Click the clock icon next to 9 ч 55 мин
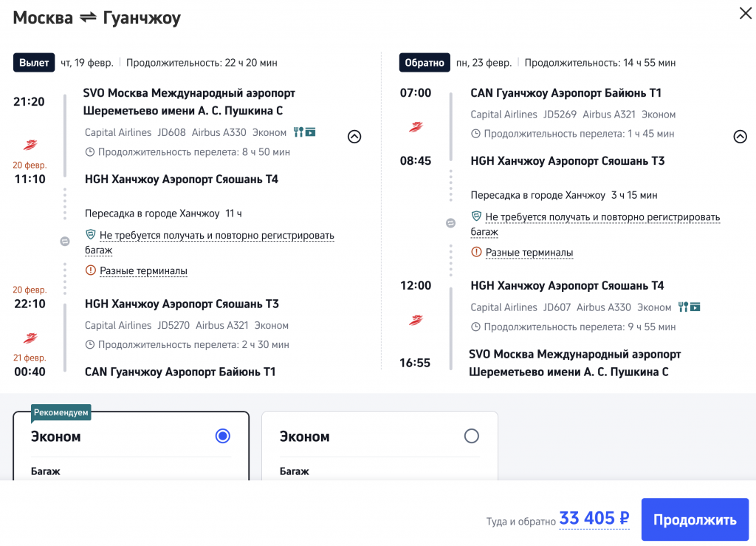Screen dimensions: 756x546 pyautogui.click(x=476, y=327)
